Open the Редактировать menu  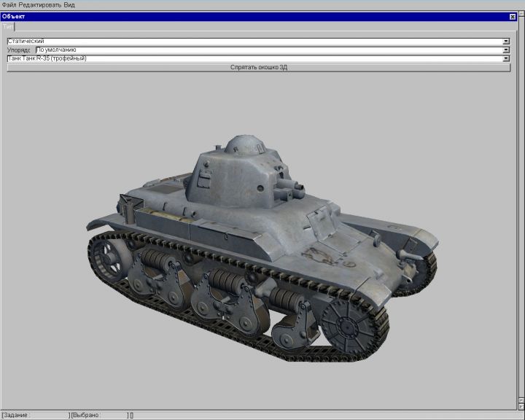tap(40, 4)
